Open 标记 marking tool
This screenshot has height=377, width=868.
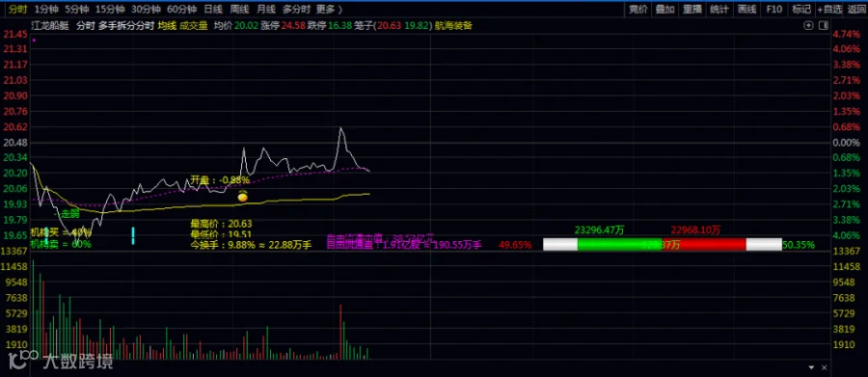(x=801, y=9)
